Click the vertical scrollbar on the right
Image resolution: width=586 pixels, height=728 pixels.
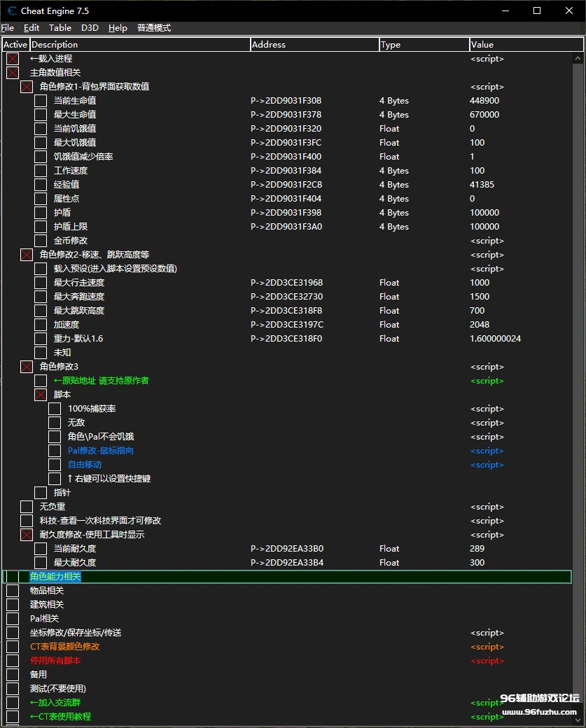click(x=578, y=350)
